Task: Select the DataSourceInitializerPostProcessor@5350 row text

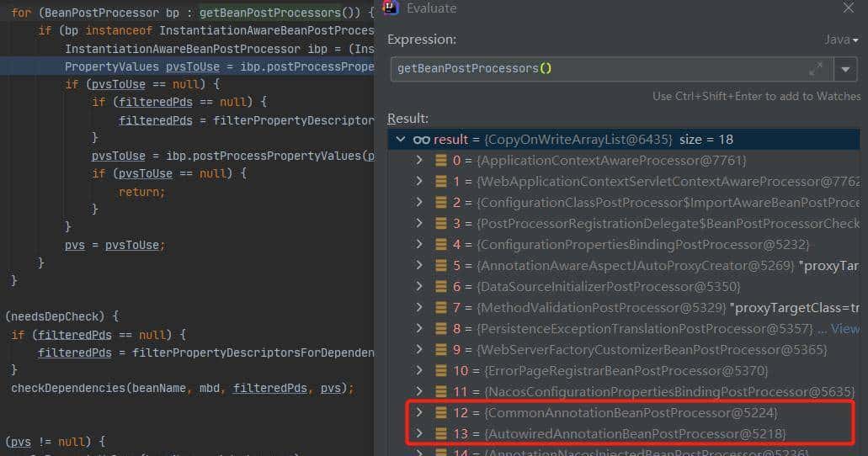Action: coord(609,287)
